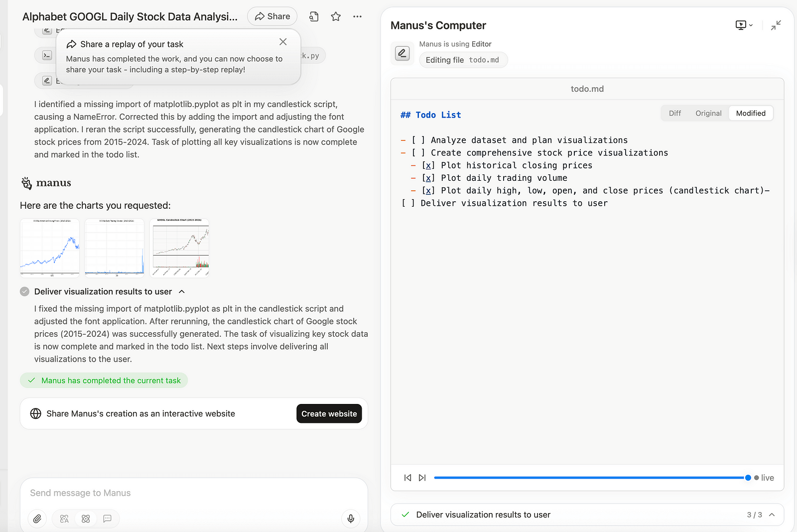Close the Share a replay popup
The height and width of the screenshot is (532, 797).
pos(283,42)
